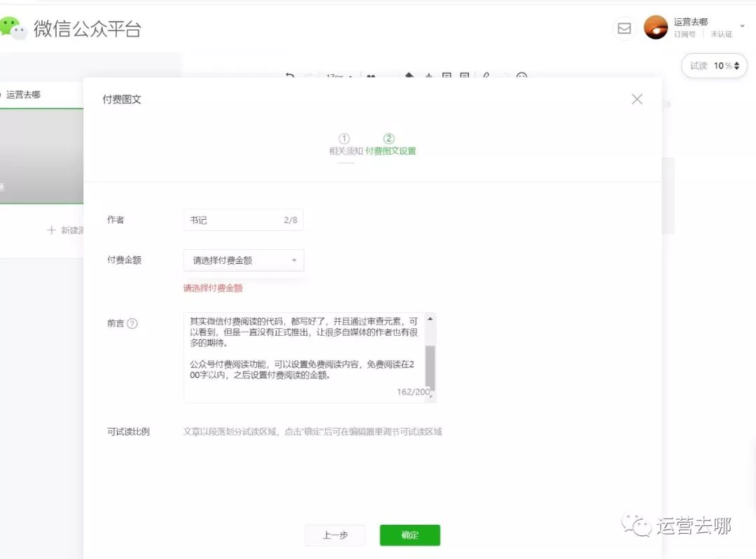756x559 pixels.
Task: Go to step 1 相关须知
Action: point(345,145)
